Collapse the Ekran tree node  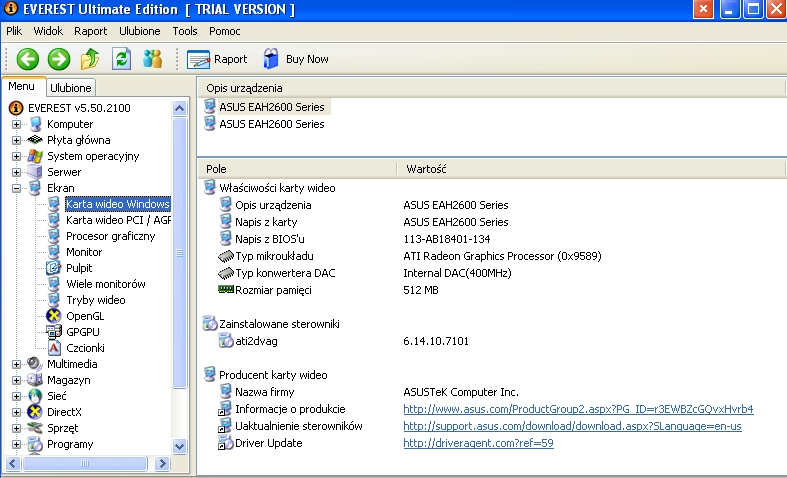17,188
